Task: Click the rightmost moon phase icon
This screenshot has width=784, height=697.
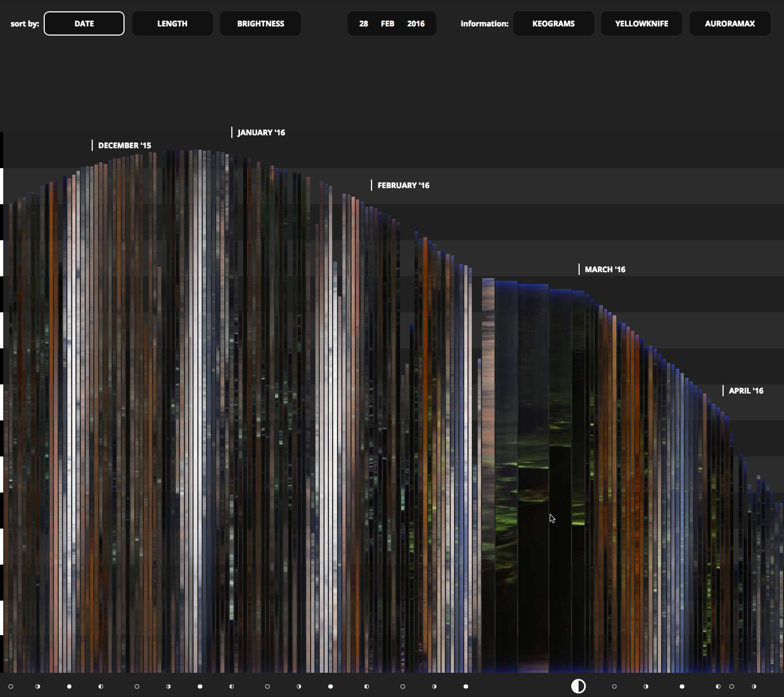Action: click(754, 687)
